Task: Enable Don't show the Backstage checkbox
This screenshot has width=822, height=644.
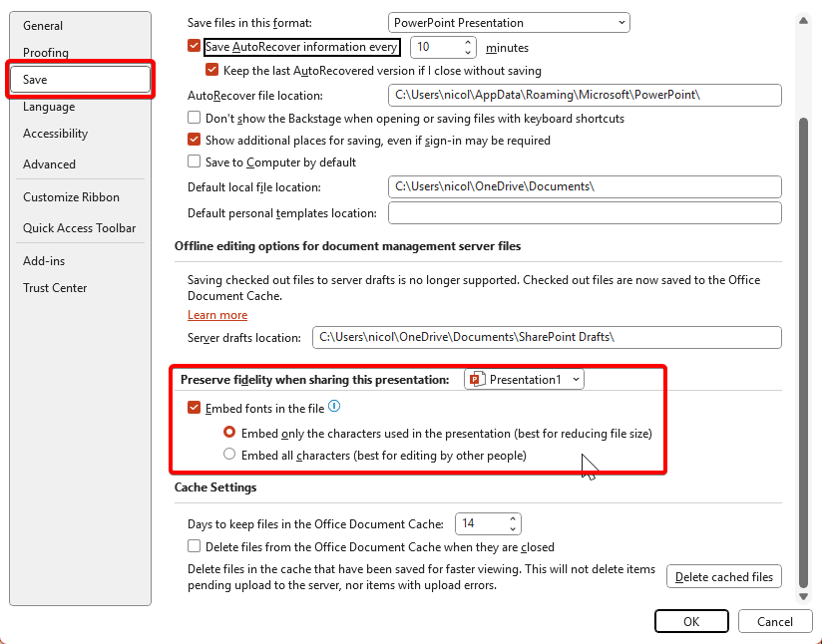Action: (194, 118)
